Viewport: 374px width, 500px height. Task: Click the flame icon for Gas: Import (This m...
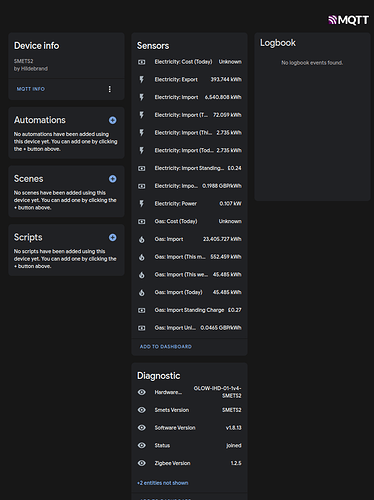pos(142,257)
